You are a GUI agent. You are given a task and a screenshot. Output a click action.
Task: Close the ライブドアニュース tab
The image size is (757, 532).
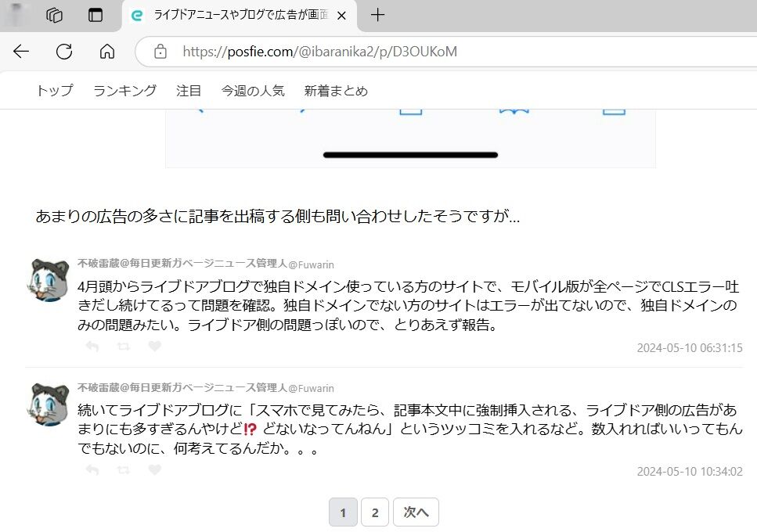pos(341,16)
